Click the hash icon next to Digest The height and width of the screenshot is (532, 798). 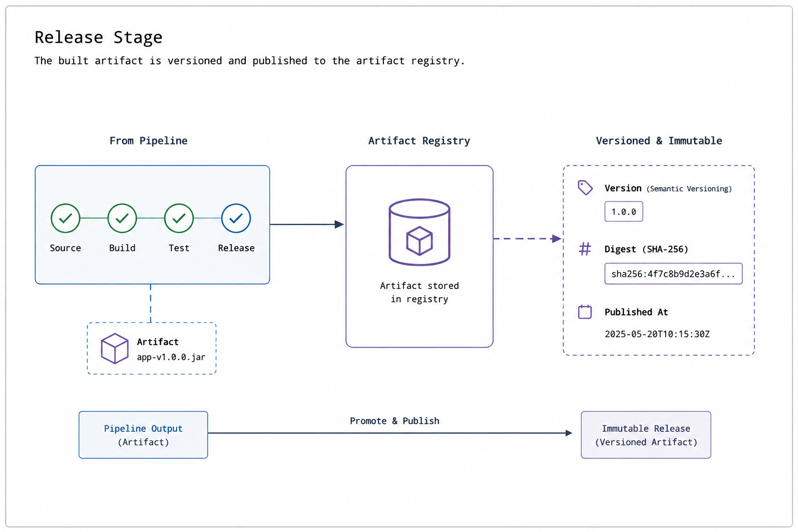point(585,249)
